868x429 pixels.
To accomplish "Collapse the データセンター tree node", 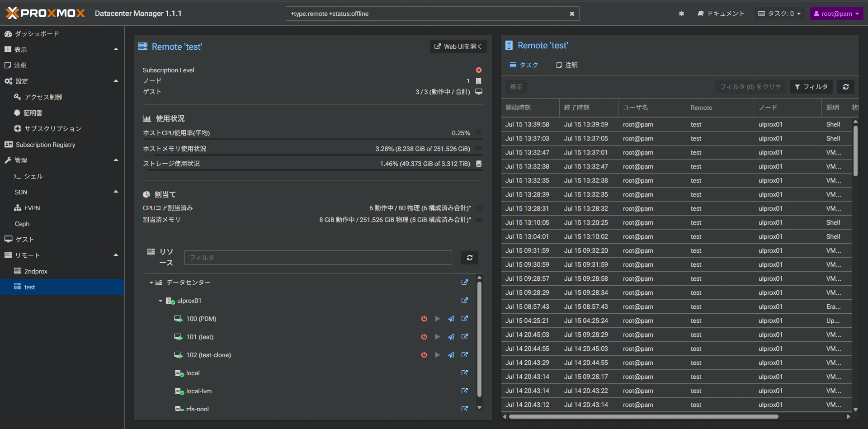I will [x=151, y=283].
